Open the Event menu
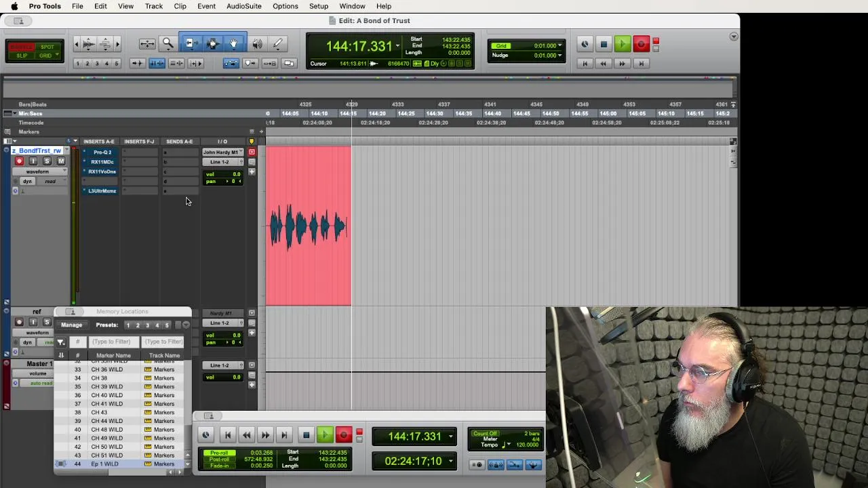Image resolution: width=868 pixels, height=488 pixels. [x=206, y=6]
